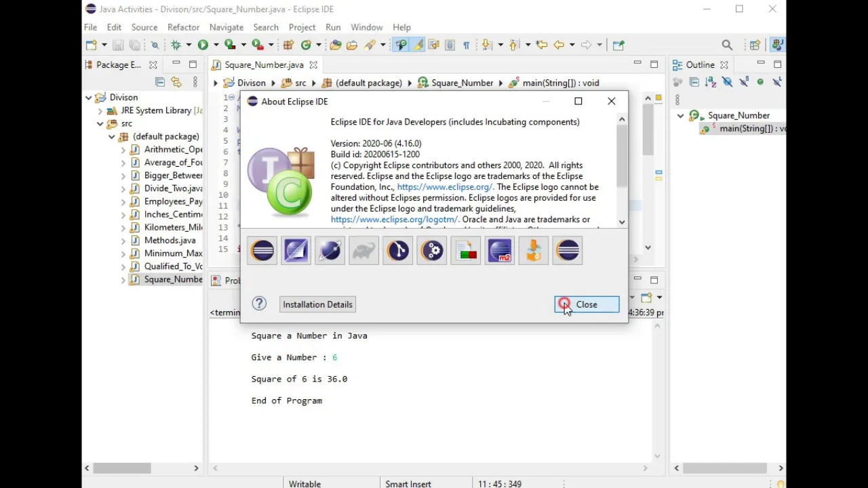Toggle Link with Editor in Package Explorer
Viewport: 868px width, 488px height.
pos(176,82)
